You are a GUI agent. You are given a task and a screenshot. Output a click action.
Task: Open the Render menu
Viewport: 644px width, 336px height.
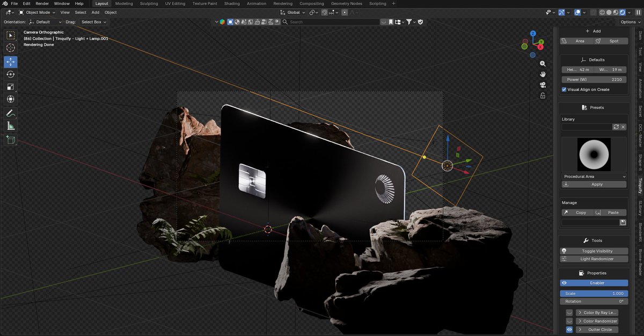click(x=42, y=3)
